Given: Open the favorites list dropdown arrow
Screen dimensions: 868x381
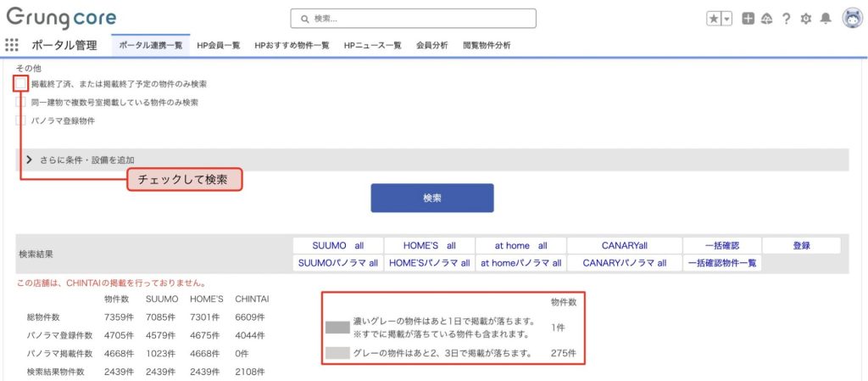Looking at the screenshot, I should coord(726,19).
